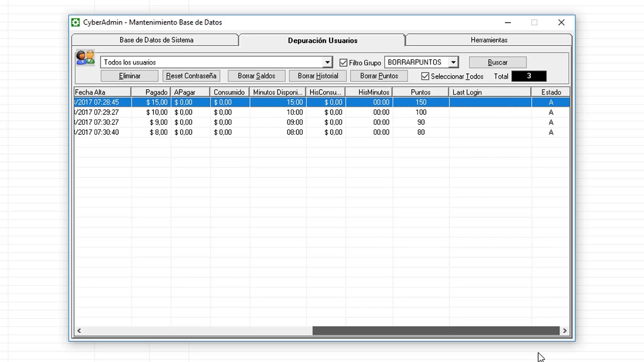Click the Last Login column header

tap(490, 93)
